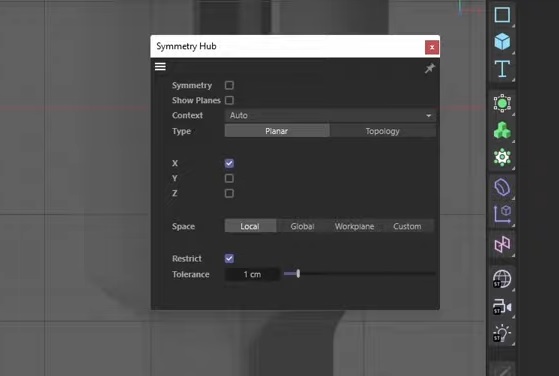Check the Z axis checkbox
Viewport: 559px width, 376px height.
click(229, 193)
